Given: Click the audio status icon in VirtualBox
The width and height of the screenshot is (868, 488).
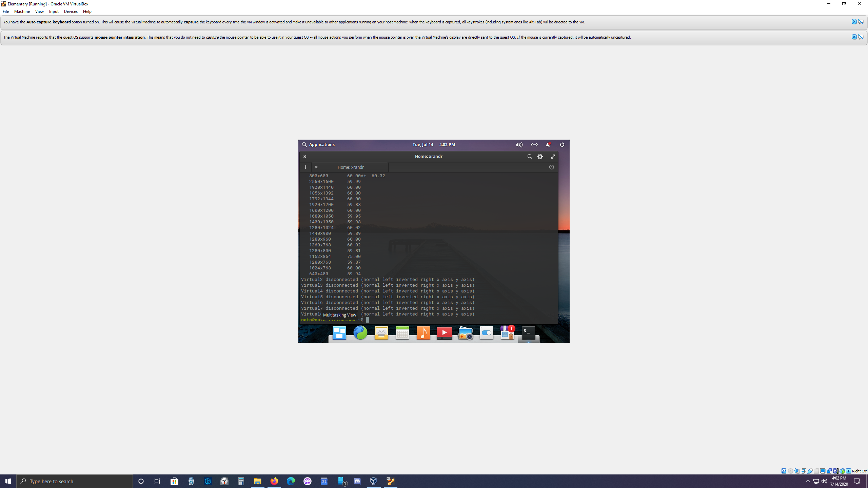Looking at the screenshot, I should 797,471.
